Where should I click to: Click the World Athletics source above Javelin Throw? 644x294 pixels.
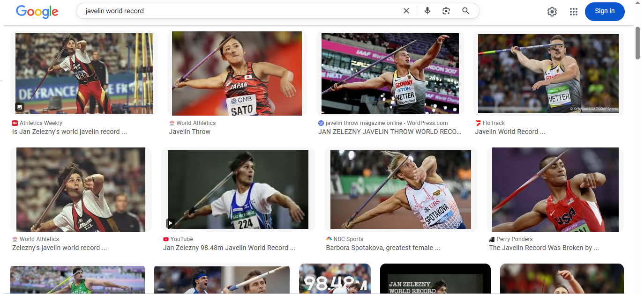click(196, 123)
